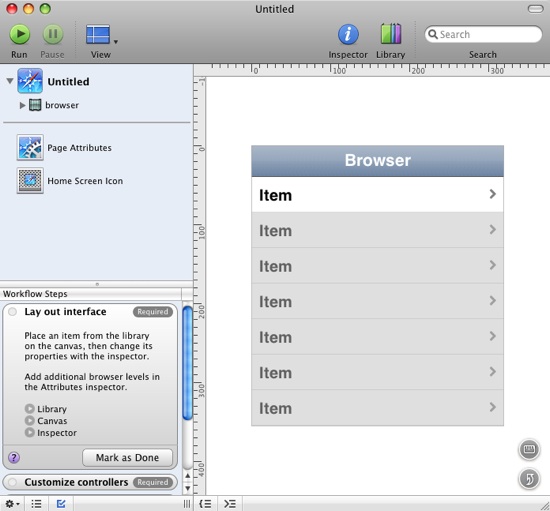Click the green Run button
The height and width of the screenshot is (511, 550).
tap(20, 34)
